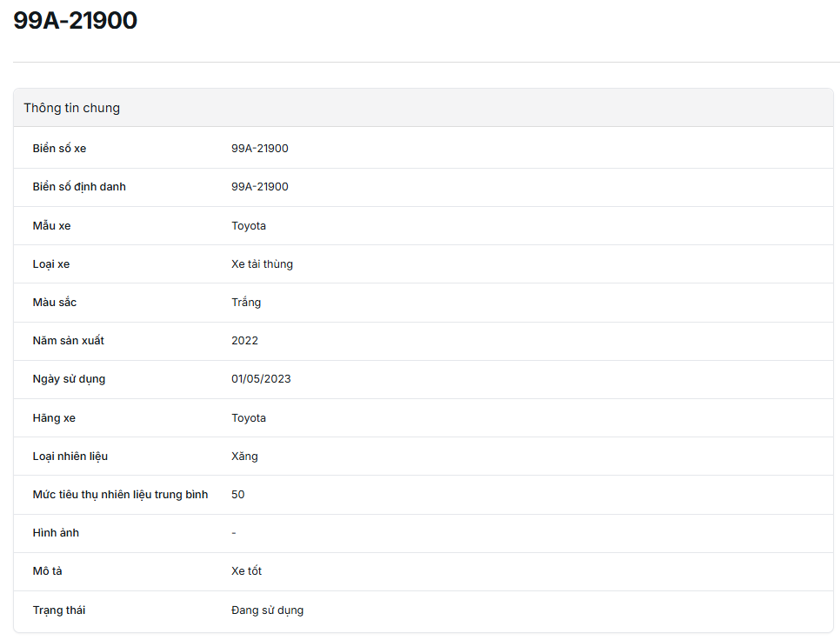Select the Xe tải thùng value
Screen dimensions: 840x640
(x=262, y=264)
